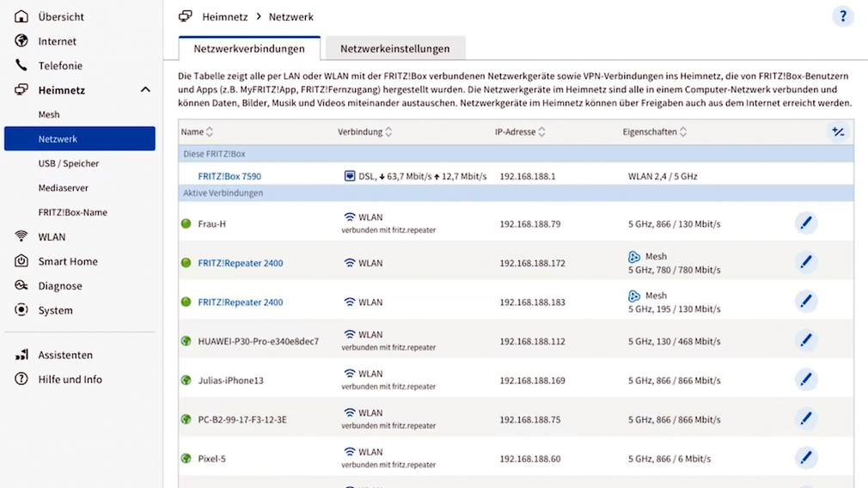Click the System icon
868x488 pixels.
coord(21,310)
